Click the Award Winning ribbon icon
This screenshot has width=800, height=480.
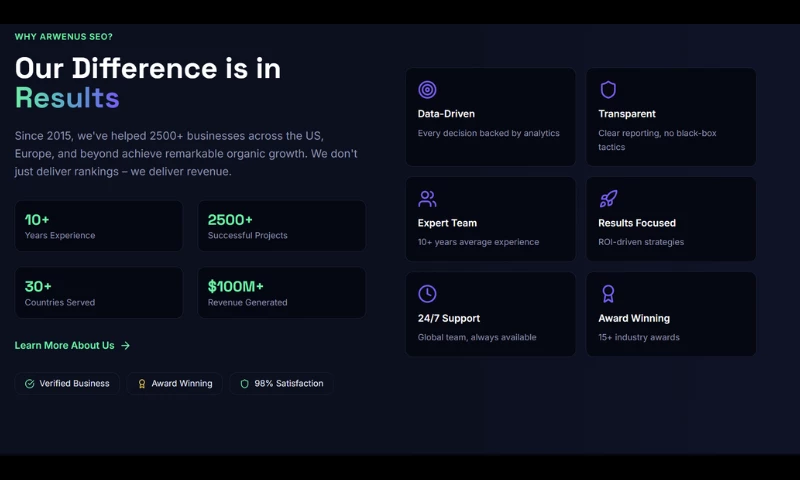[x=608, y=294]
